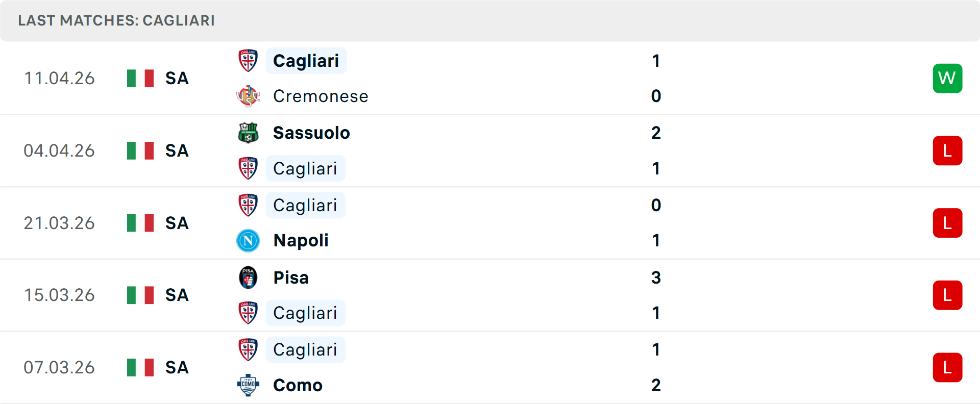The width and height of the screenshot is (980, 404).
Task: Click Italian flag on 11.04.26 row
Action: 140,79
